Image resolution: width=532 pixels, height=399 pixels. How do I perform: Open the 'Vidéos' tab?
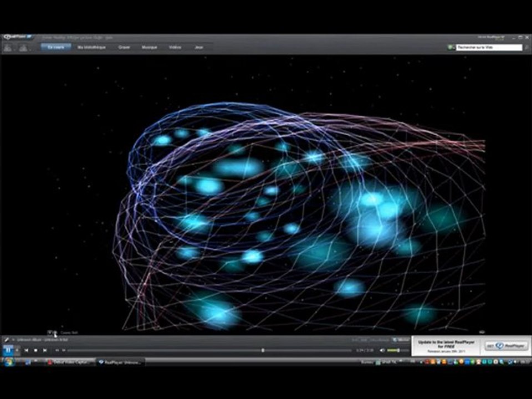pos(175,47)
